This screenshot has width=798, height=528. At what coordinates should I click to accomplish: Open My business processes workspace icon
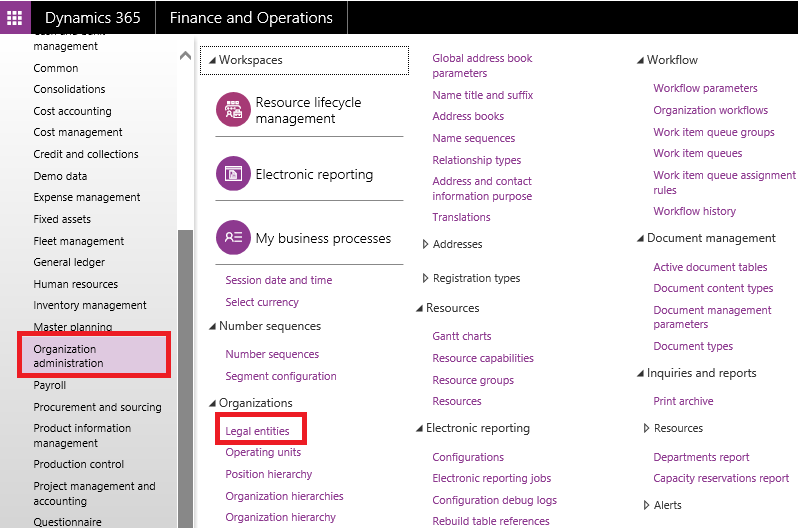pos(233,237)
